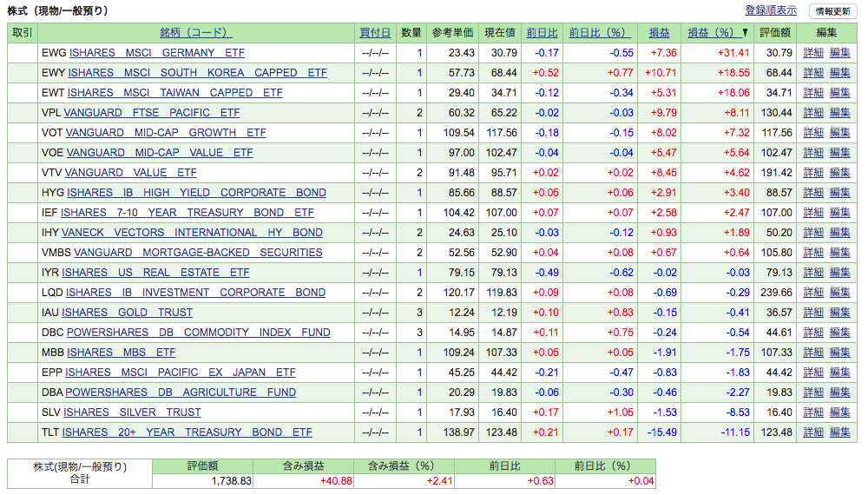Click 詳細 in the EWY row

coord(813,73)
